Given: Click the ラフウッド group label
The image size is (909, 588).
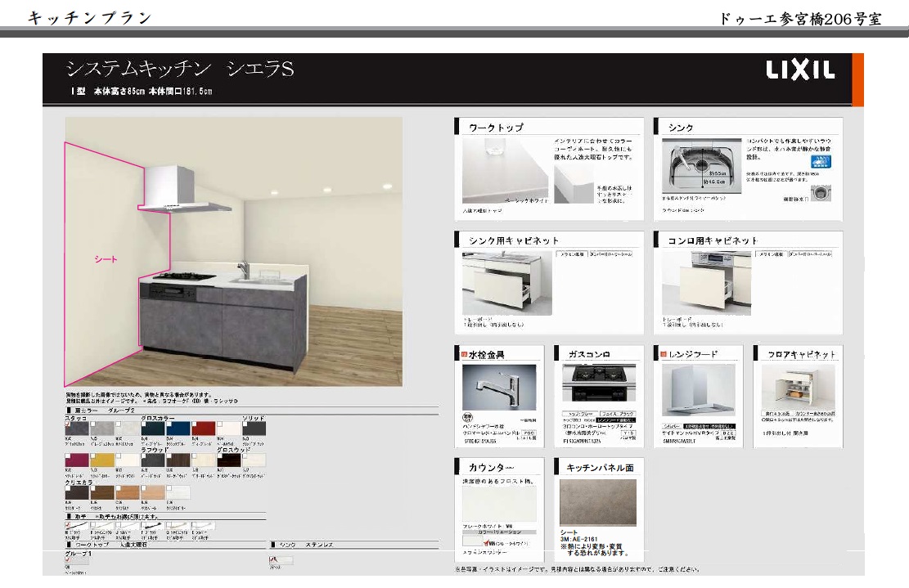Looking at the screenshot, I should pyautogui.click(x=155, y=450).
